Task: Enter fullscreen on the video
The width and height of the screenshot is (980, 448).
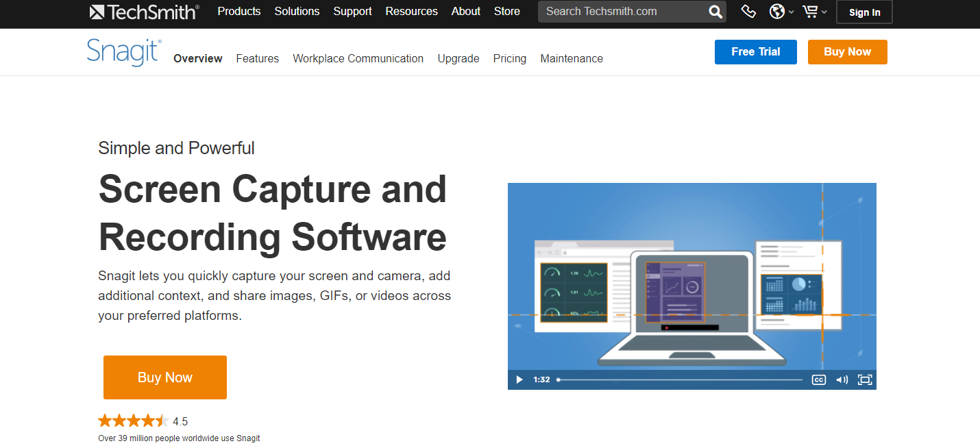Action: [865, 379]
